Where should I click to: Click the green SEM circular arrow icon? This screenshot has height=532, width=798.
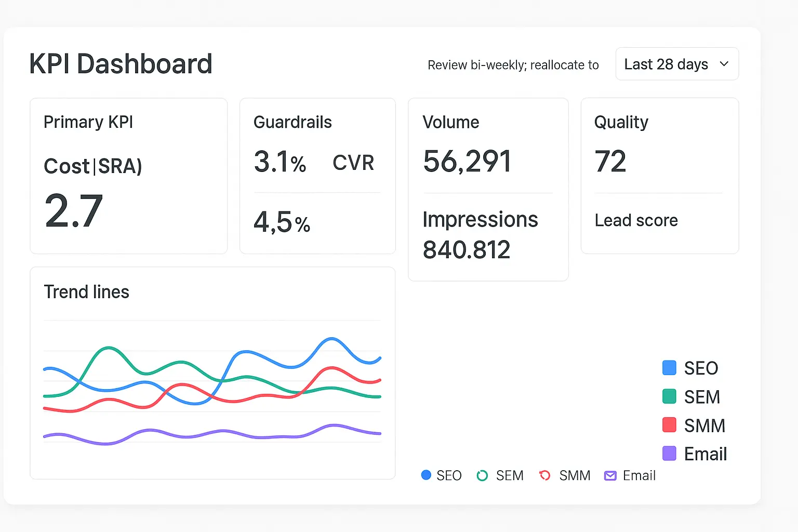[482, 475]
